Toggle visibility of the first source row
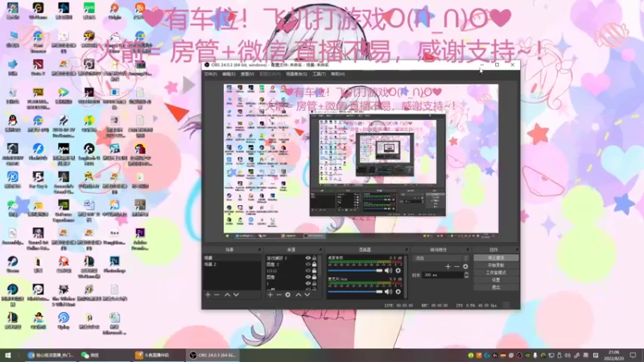The height and width of the screenshot is (362, 644). pyautogui.click(x=308, y=258)
